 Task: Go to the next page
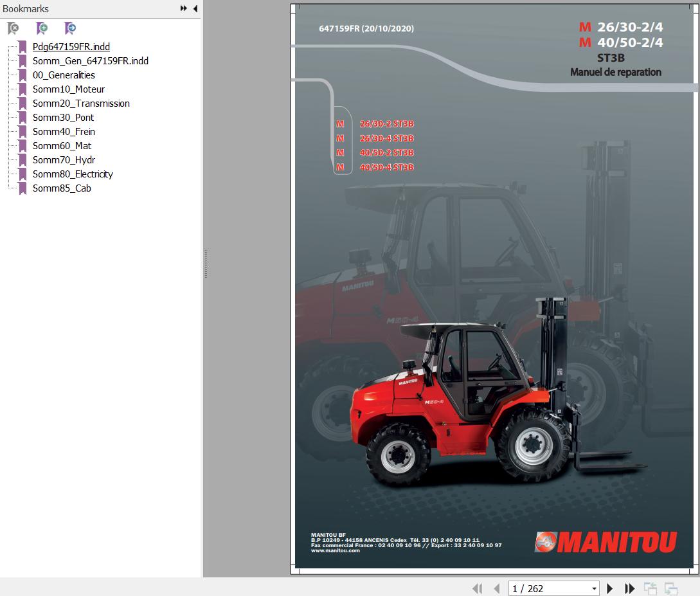point(610,588)
